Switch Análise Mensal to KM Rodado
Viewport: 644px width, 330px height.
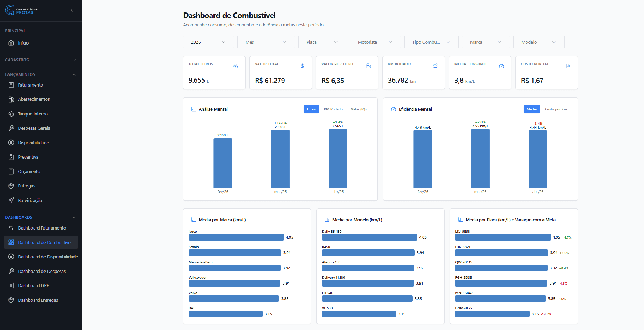click(333, 109)
